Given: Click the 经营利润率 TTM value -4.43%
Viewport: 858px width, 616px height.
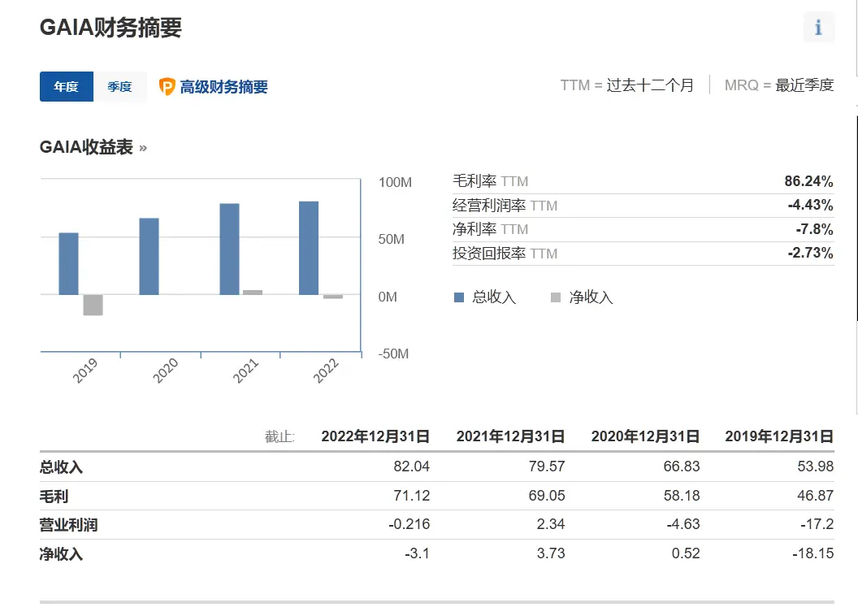Looking at the screenshot, I should (810, 205).
